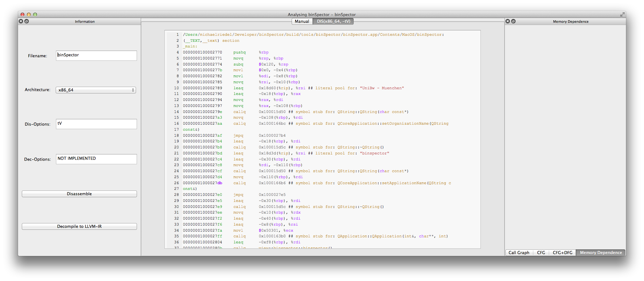Viewport: 644px width, 281px height.
Task: Click the address 00000001000027db
Action: pyautogui.click(x=202, y=183)
